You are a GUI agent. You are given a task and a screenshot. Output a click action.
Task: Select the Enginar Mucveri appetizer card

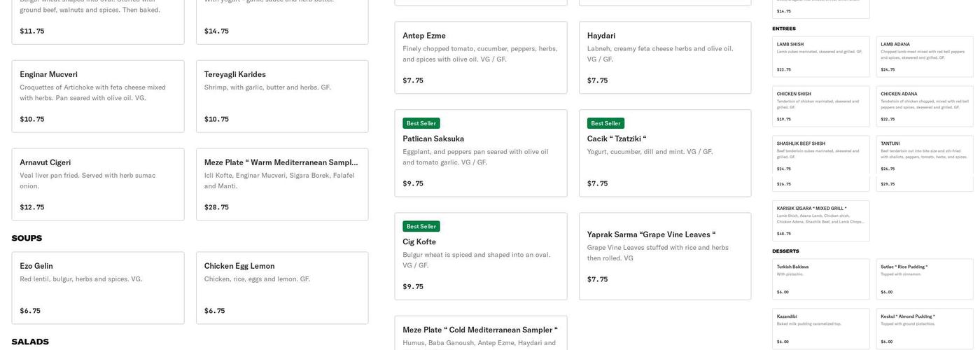98,97
